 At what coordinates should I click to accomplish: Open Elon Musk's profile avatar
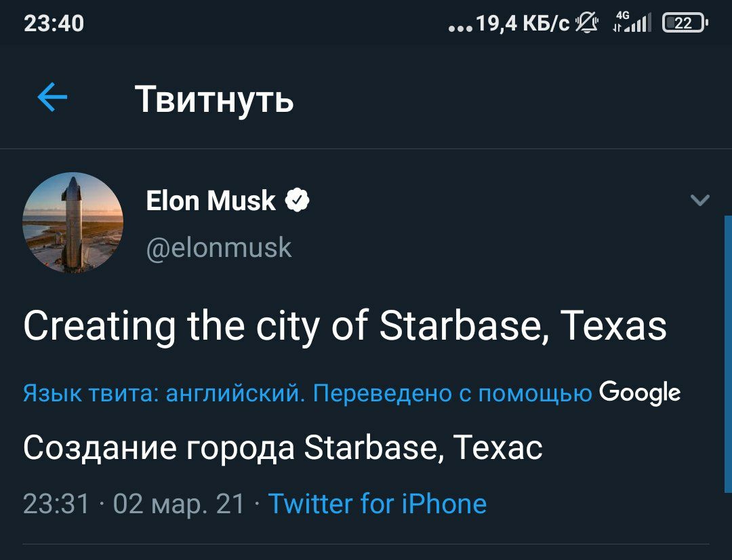[x=73, y=222]
